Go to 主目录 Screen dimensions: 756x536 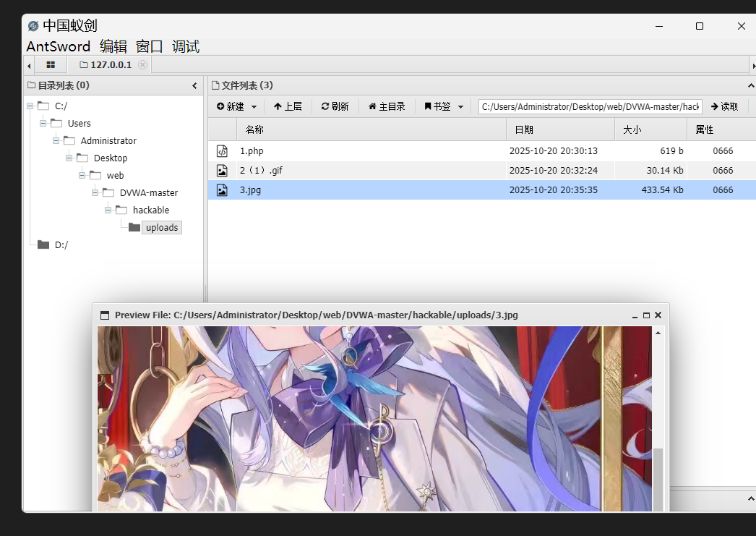point(387,106)
